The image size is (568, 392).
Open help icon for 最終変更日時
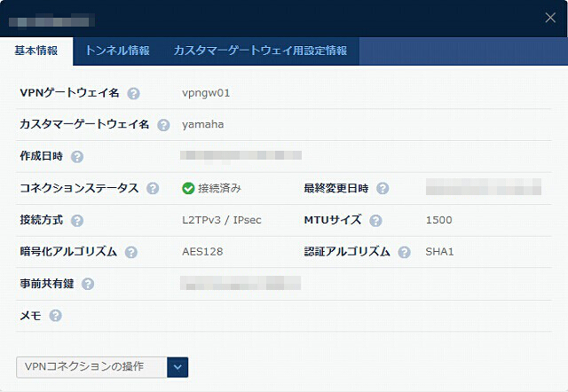click(x=383, y=188)
